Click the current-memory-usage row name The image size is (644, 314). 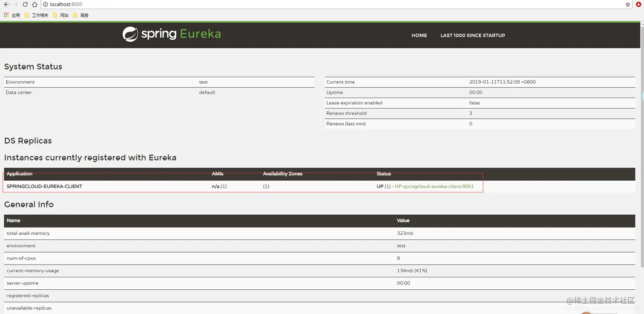click(33, 271)
